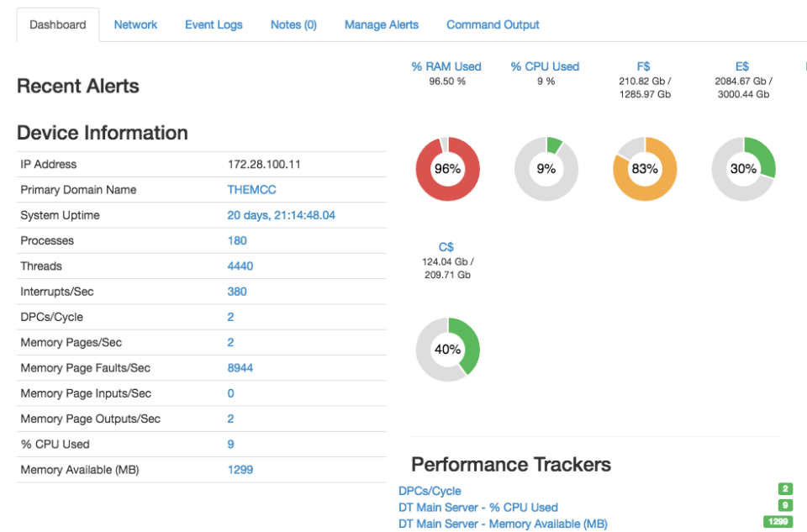Go to the Manage Alerts tab
Viewport: 807px width, 532px height.
[x=382, y=24]
